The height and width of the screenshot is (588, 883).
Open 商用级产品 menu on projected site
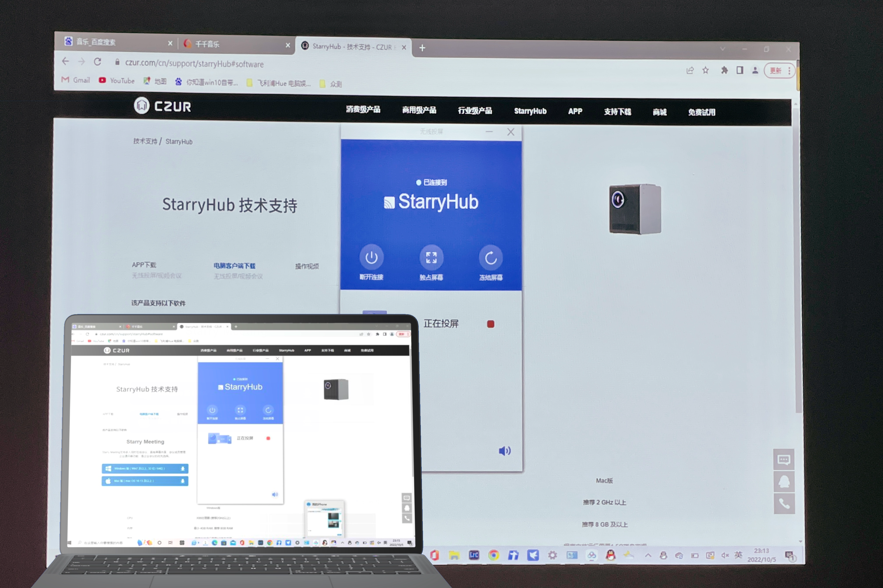click(419, 110)
